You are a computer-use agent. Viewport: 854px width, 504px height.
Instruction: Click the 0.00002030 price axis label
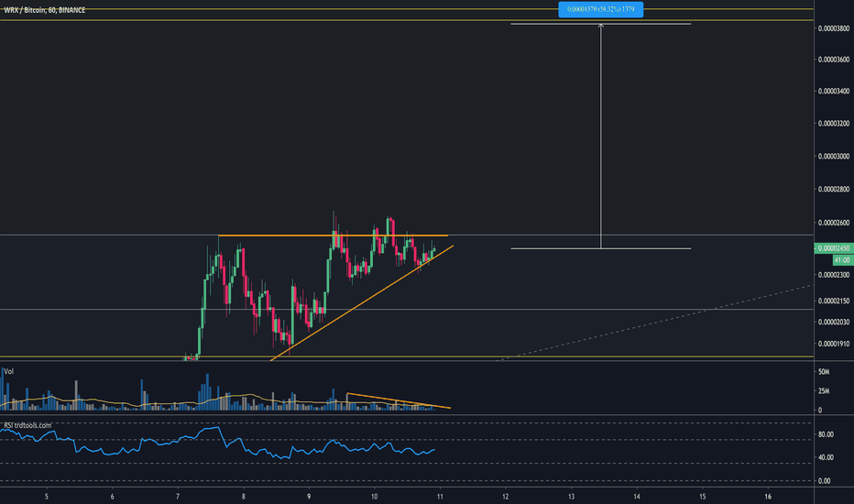834,322
